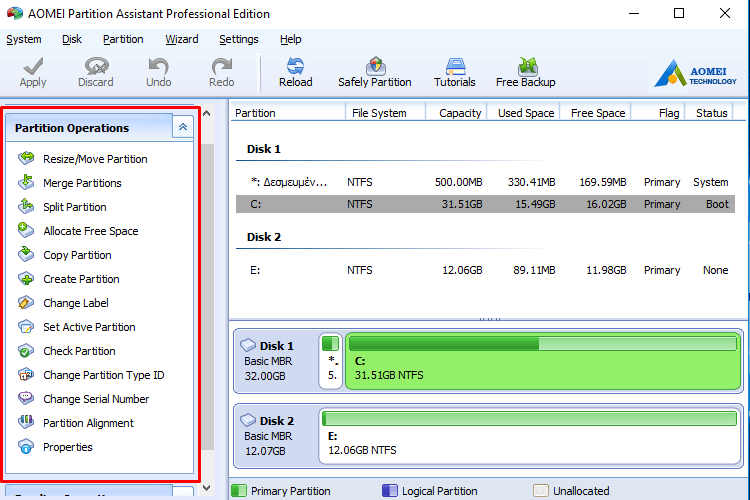The height and width of the screenshot is (500, 750).
Task: Select small system reserved block on Disk 1
Action: (331, 361)
